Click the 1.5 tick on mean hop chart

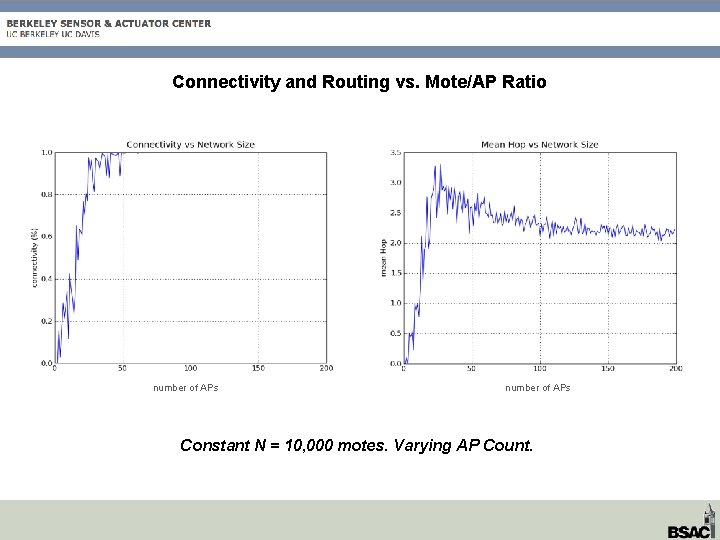coord(395,273)
